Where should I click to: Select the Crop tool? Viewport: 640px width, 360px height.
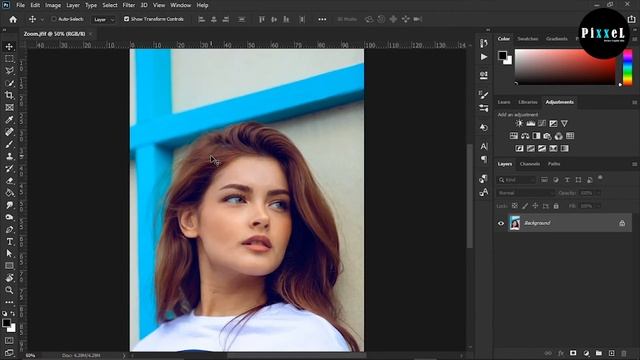pos(9,95)
